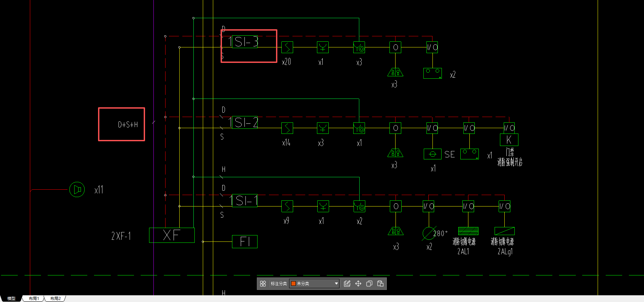Select the FI panel box

[x=245, y=241]
